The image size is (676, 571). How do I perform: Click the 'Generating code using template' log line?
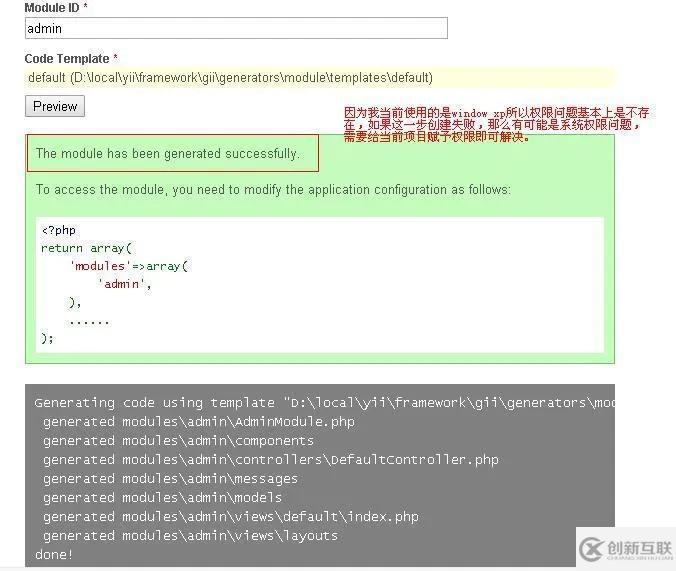click(x=324, y=403)
